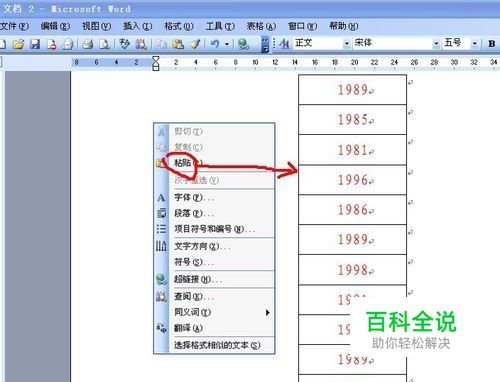Click the first-line indent marker on the ruler

pos(155,59)
